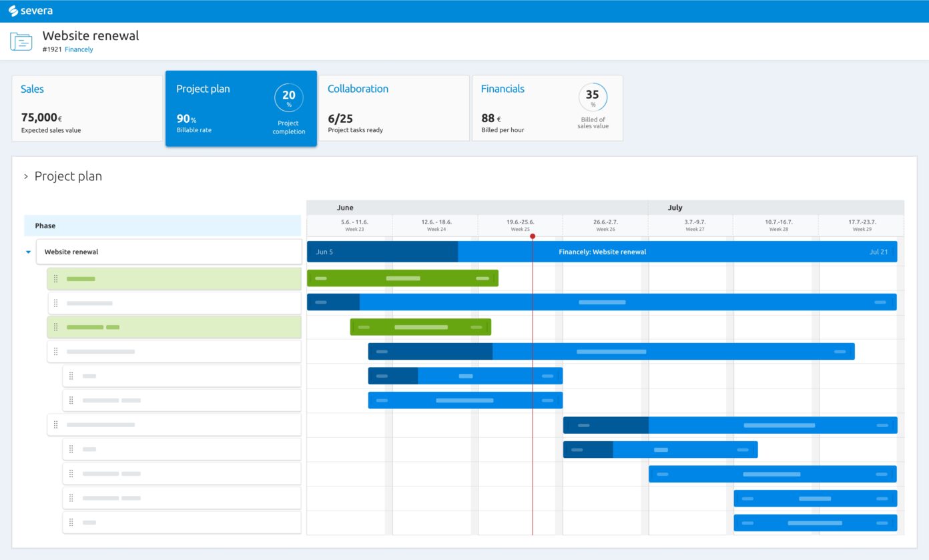The width and height of the screenshot is (929, 560).
Task: Click drag handle on second green phase row
Action: [x=55, y=327]
